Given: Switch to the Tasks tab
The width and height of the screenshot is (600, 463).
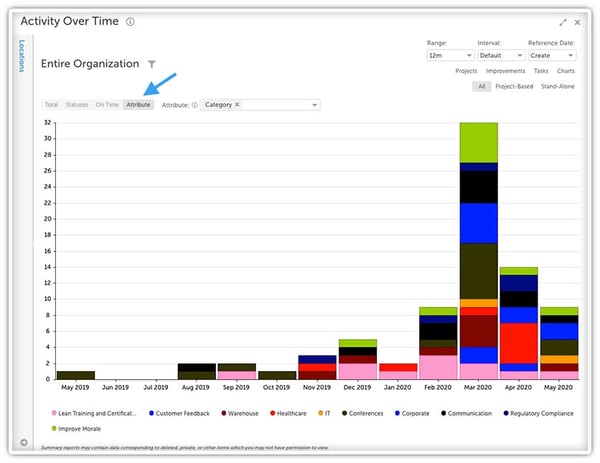Looking at the screenshot, I should coord(541,71).
